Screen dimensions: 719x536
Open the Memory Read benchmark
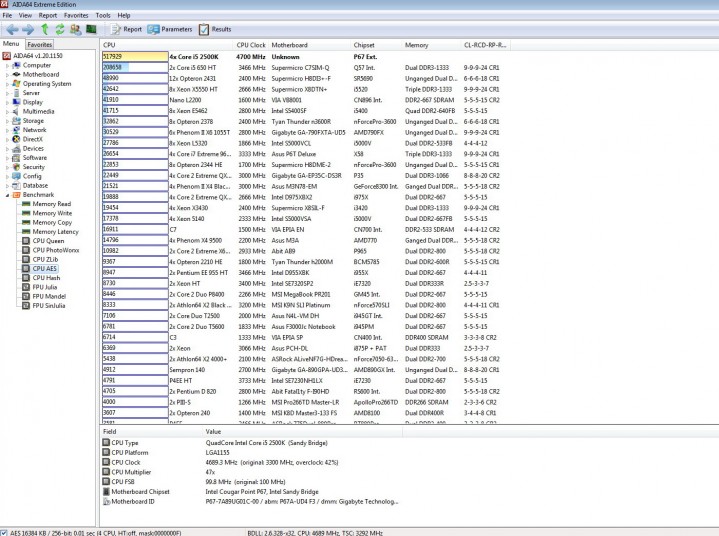(x=46, y=204)
